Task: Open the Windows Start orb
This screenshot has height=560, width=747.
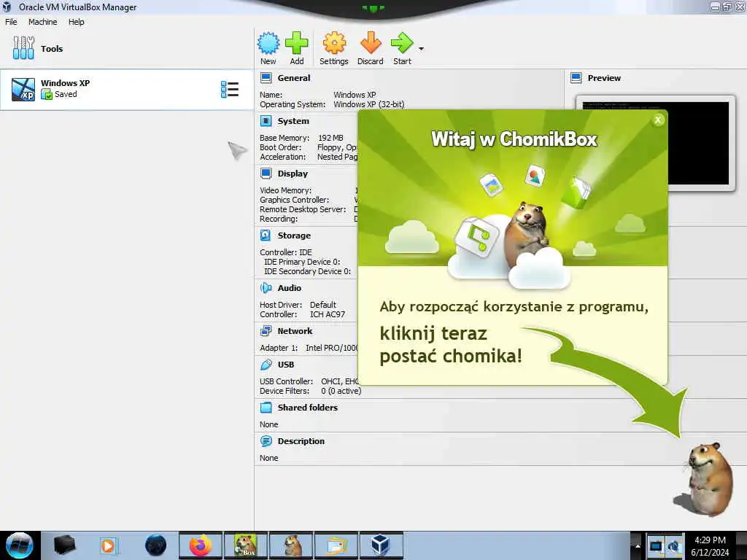Action: click(x=20, y=545)
